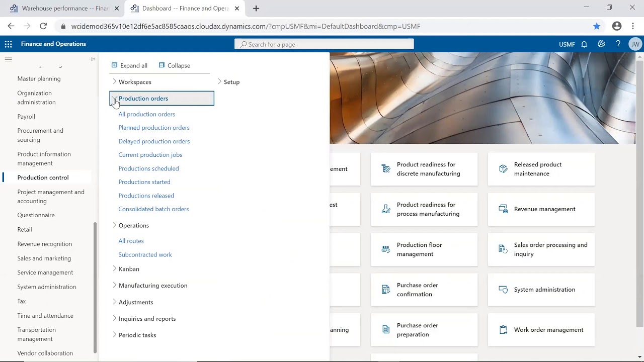Open Productions scheduled link
The height and width of the screenshot is (362, 644).
[148, 168]
